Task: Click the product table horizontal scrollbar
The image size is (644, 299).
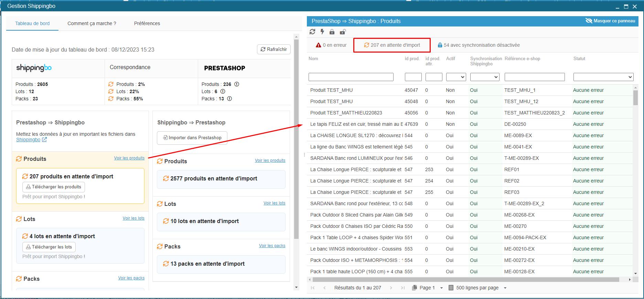Action: coord(466,279)
